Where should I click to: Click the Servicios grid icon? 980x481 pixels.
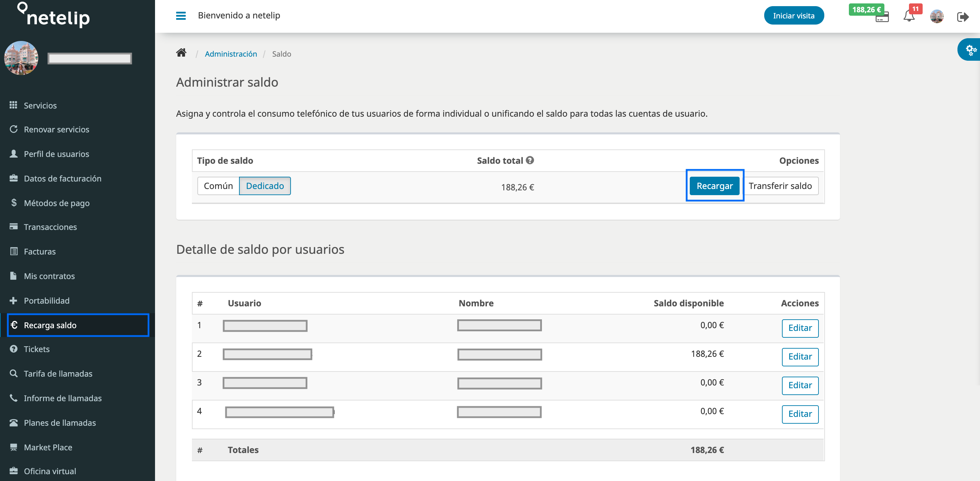point(13,105)
